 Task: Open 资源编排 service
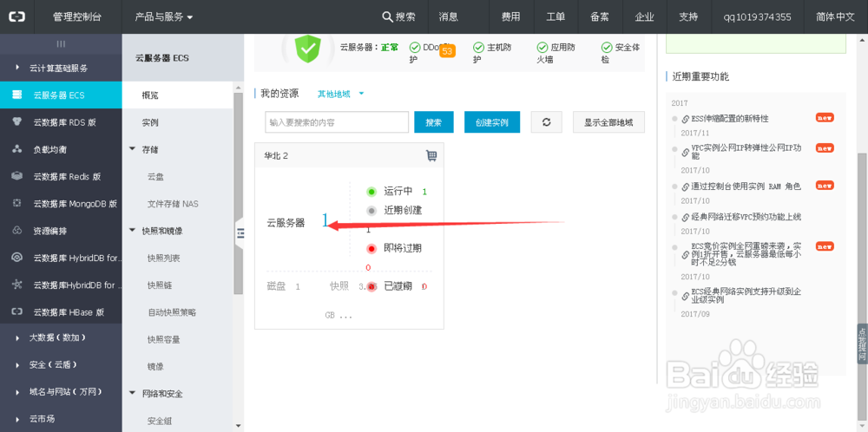tap(50, 231)
